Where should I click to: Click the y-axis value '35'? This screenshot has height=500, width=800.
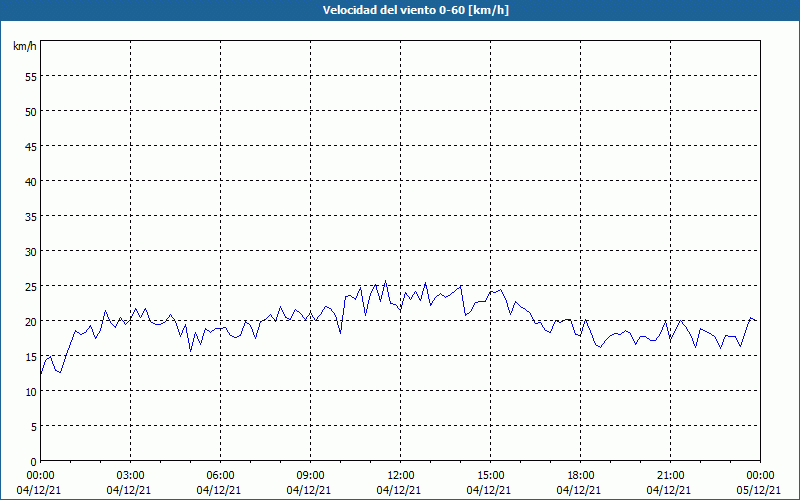click(x=31, y=216)
